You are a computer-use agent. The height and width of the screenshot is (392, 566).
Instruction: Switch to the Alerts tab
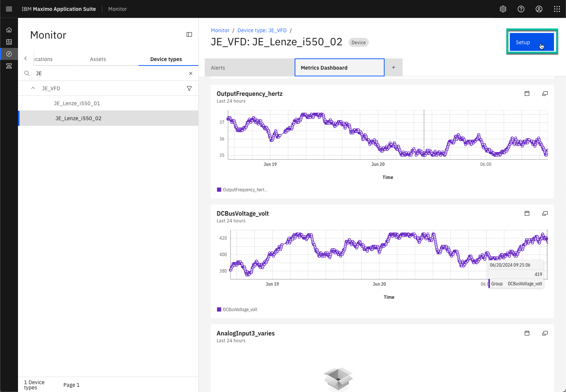click(x=250, y=68)
